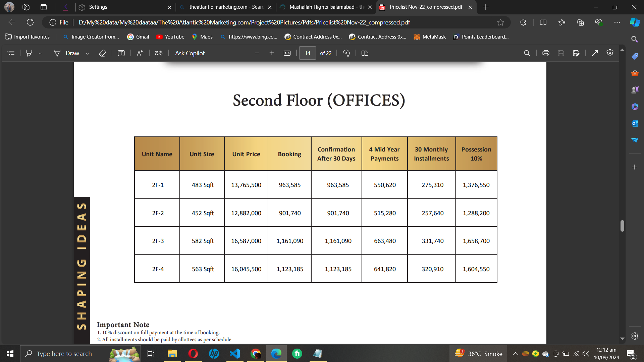Viewport: 644px width, 362px height.
Task: Select the Erase tool in PDF toolbar
Action: (102, 53)
